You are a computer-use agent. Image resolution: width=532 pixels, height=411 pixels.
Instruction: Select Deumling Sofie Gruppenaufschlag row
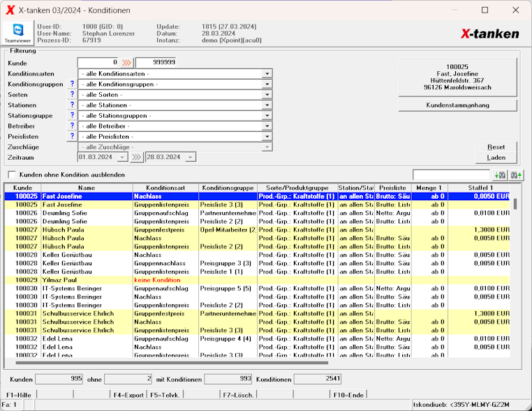click(257, 213)
